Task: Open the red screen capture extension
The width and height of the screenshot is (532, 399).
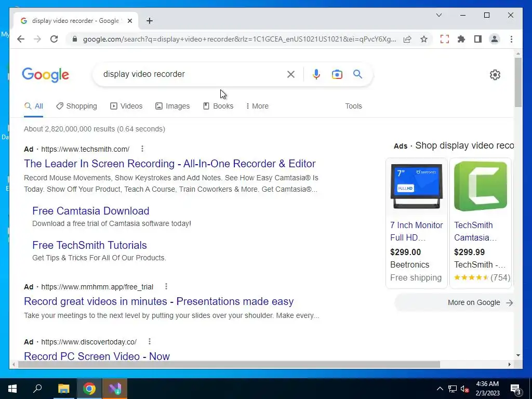Action: click(x=445, y=39)
